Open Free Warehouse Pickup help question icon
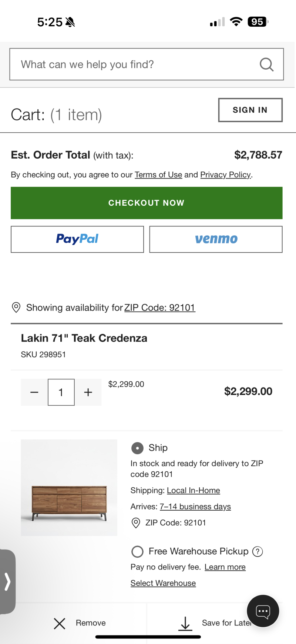 click(258, 551)
